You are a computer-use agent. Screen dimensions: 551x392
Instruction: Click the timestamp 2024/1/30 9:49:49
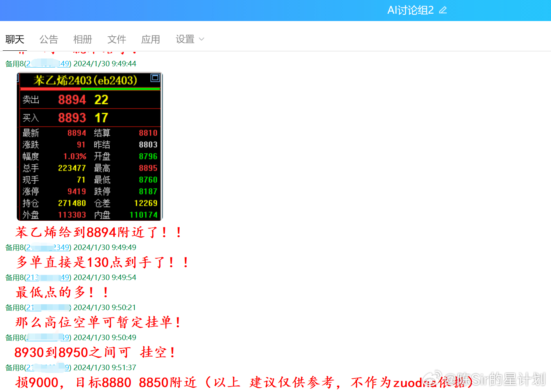click(105, 247)
